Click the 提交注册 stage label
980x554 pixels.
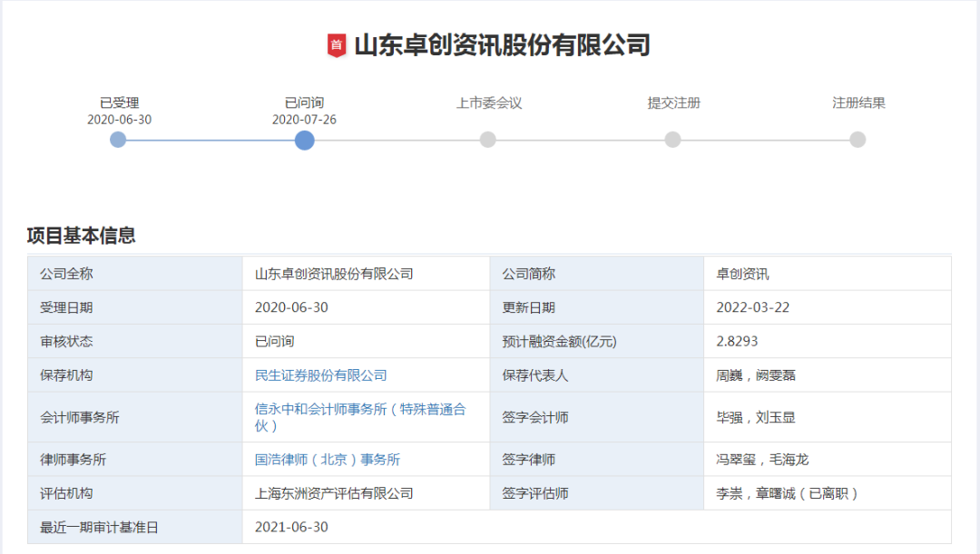673,103
